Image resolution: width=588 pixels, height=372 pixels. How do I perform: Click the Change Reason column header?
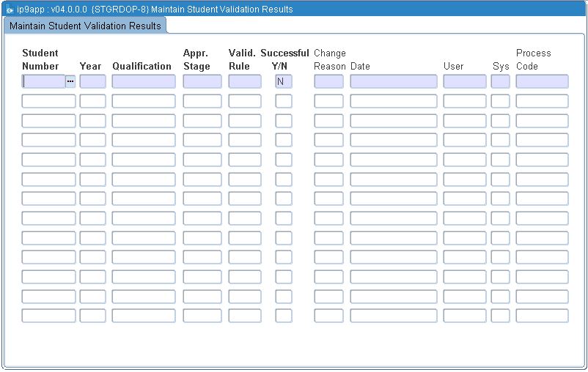tap(330, 59)
